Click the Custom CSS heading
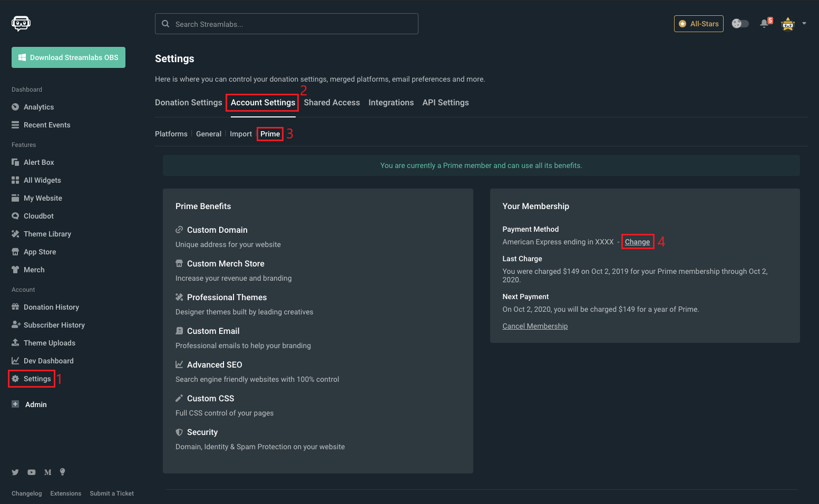The height and width of the screenshot is (504, 819). pyautogui.click(x=211, y=399)
